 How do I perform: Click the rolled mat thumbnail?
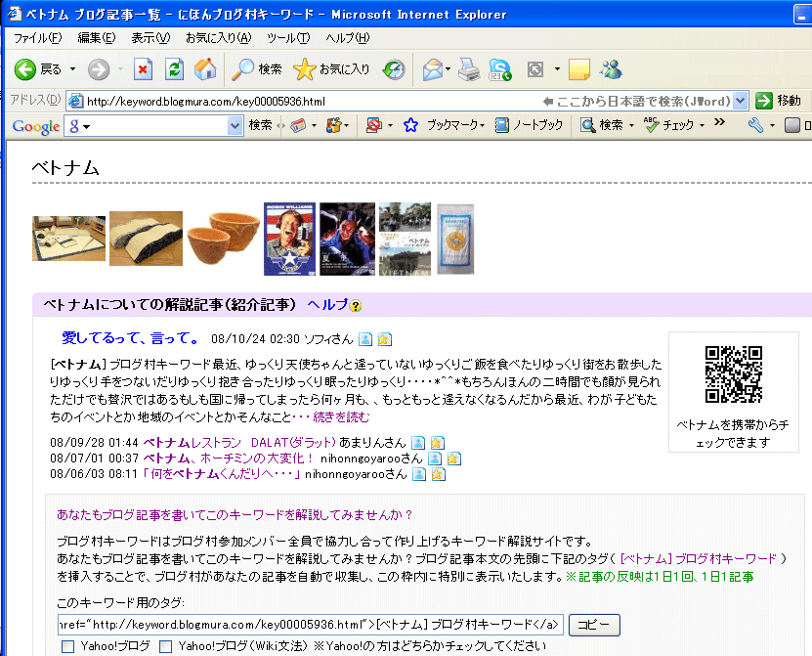146,239
